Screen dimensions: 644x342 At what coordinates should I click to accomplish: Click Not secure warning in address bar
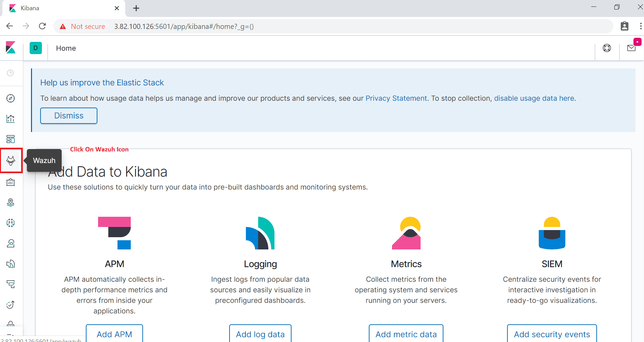[x=82, y=27]
